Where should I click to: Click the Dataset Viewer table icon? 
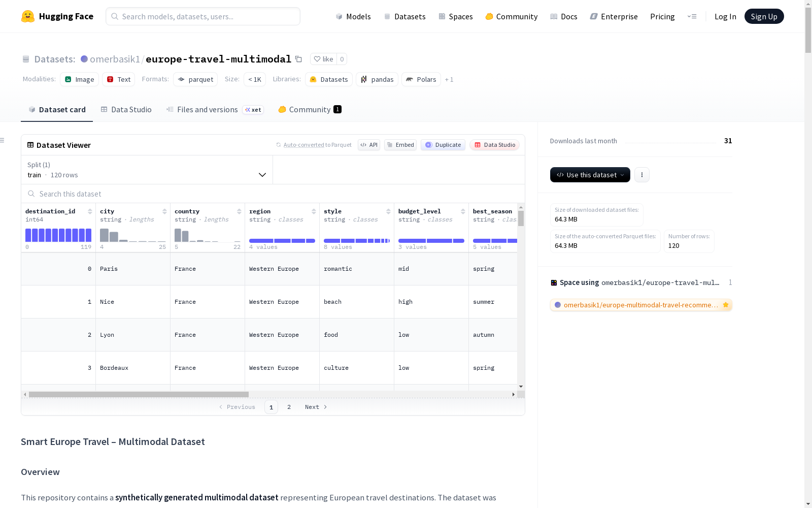pos(30,145)
